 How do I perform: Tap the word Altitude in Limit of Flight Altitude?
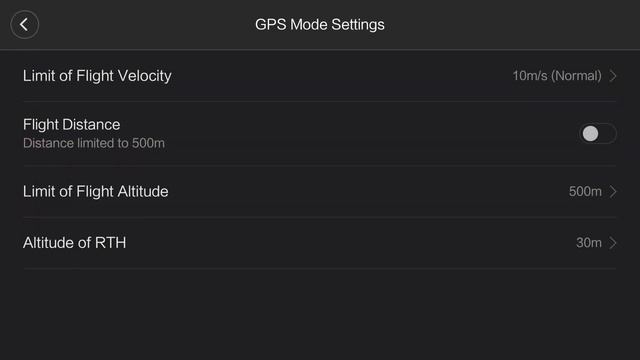click(143, 191)
